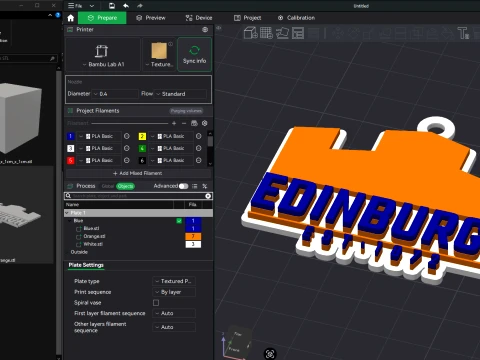Add a filament with the plus icon
Image resolution: width=480 pixels, height=360 pixels.
pos(174,123)
